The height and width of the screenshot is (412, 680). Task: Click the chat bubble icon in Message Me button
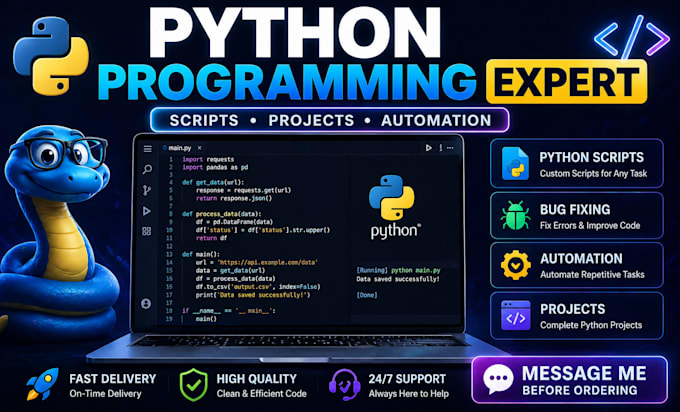[498, 379]
